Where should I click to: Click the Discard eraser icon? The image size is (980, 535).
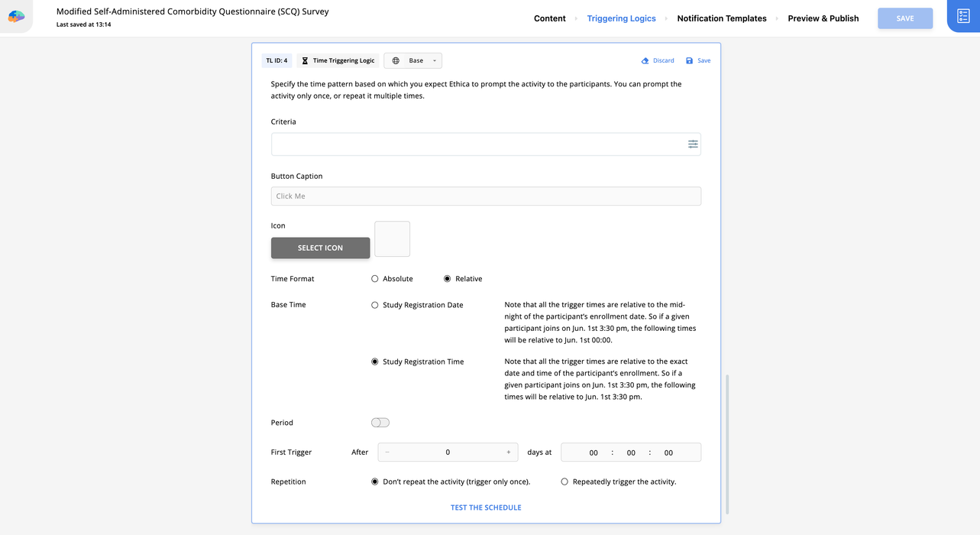coord(645,61)
